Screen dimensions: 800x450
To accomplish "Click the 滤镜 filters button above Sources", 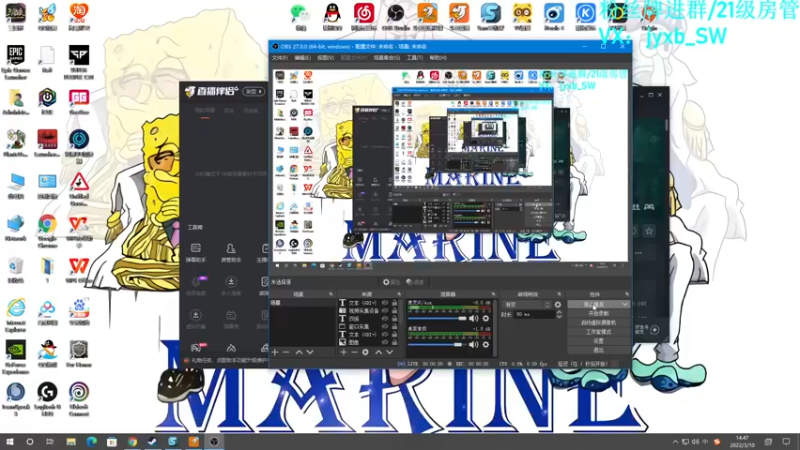I will (415, 282).
